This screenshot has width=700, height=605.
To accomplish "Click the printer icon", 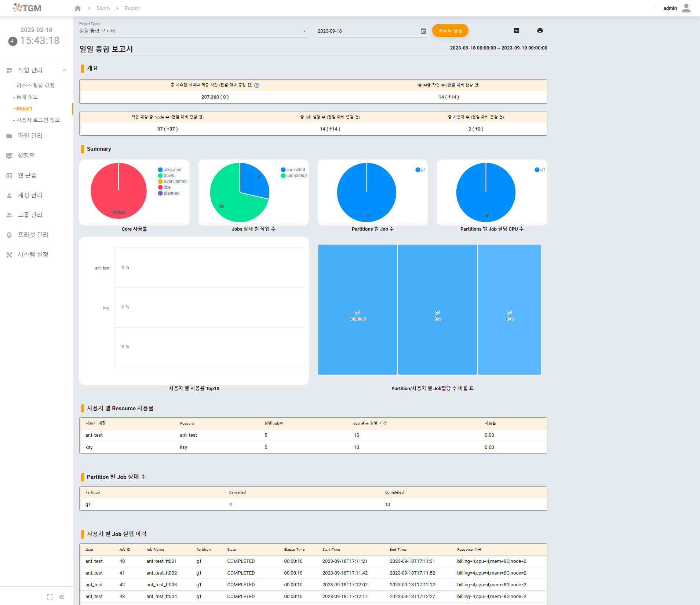I will pos(540,30).
